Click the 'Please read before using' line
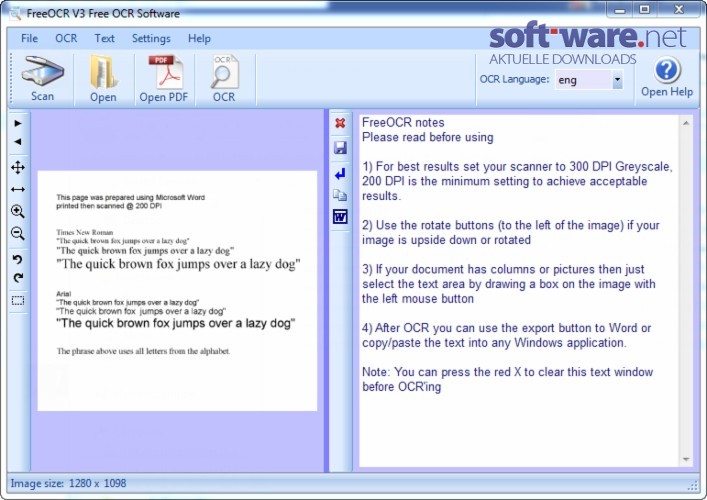This screenshot has width=707, height=500. 428,138
